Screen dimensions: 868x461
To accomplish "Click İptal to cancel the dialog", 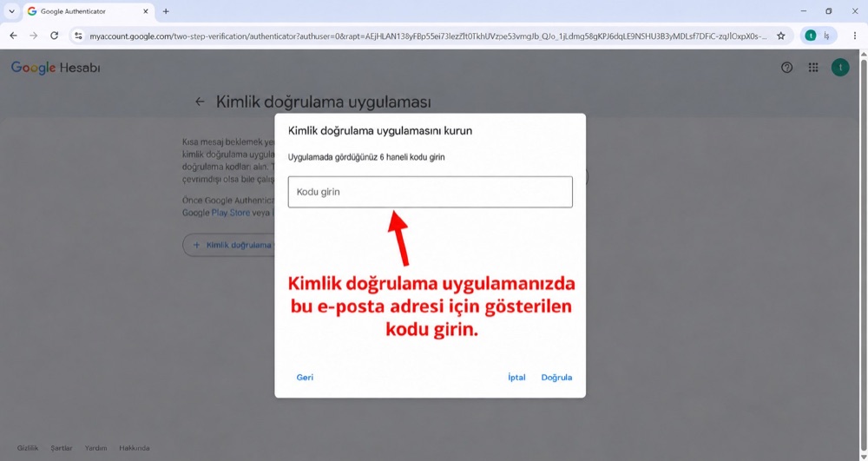I will tap(516, 378).
